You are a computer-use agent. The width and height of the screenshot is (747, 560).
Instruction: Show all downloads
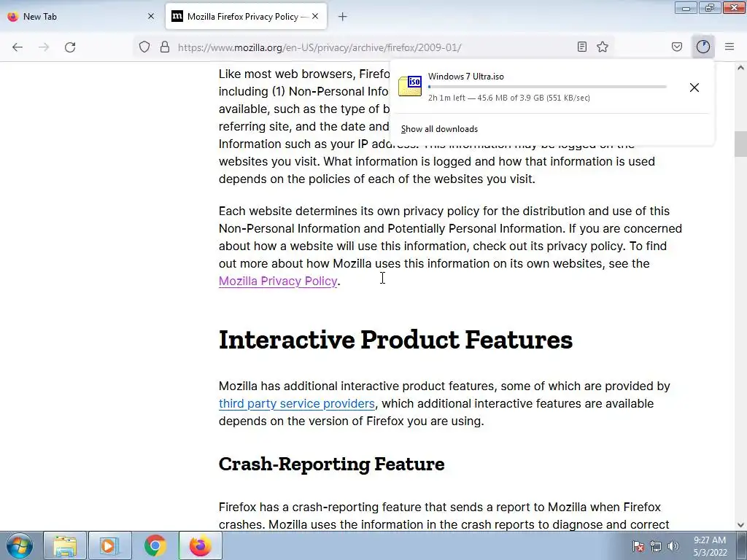pyautogui.click(x=439, y=129)
